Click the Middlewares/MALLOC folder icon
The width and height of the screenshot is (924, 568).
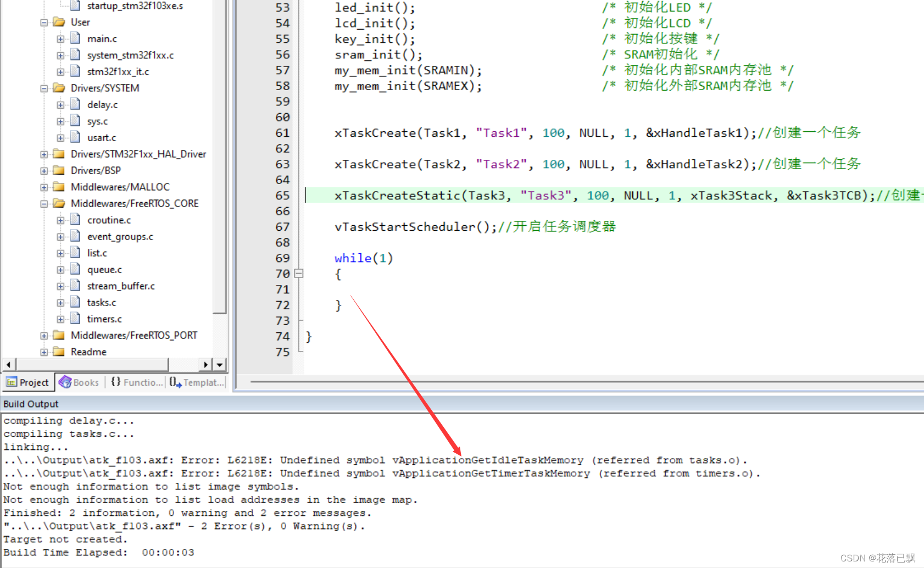click(59, 187)
